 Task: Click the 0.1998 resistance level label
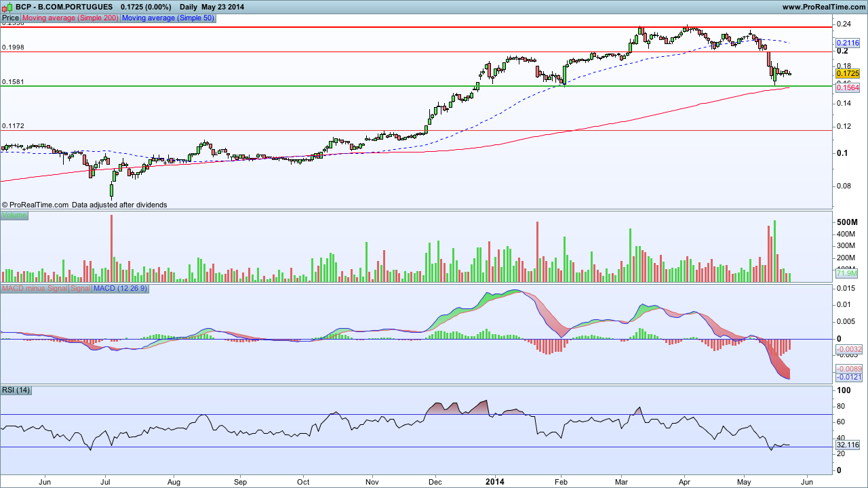point(14,47)
